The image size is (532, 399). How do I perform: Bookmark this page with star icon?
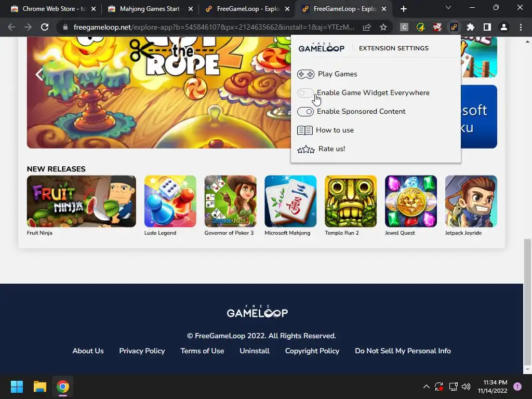click(x=383, y=27)
